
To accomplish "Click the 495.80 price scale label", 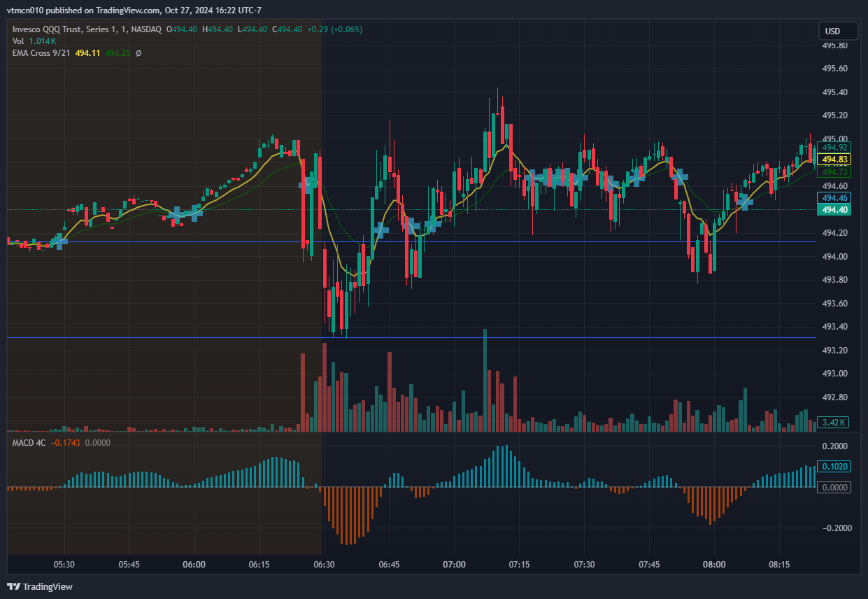I will tap(834, 45).
